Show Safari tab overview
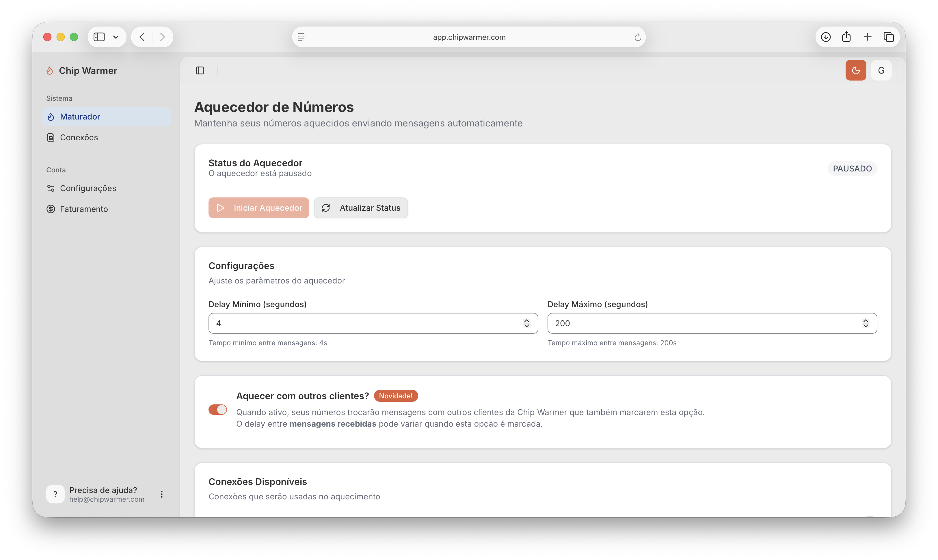 click(x=889, y=37)
